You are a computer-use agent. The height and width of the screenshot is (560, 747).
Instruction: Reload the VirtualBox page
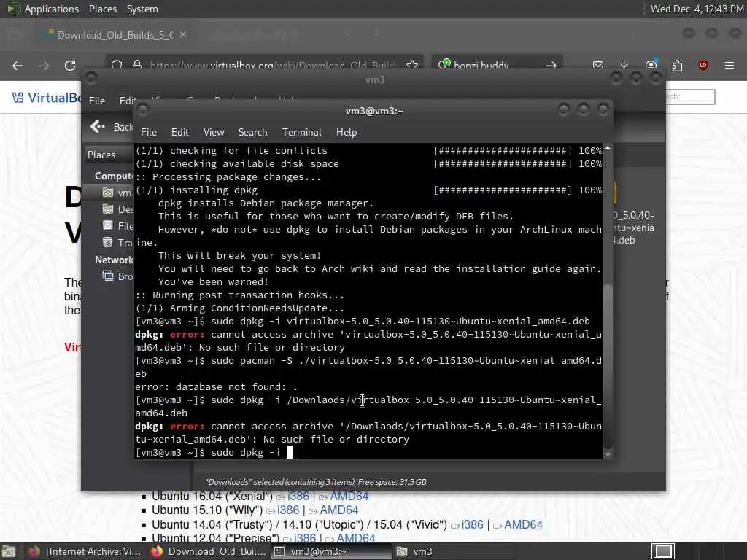[x=70, y=66]
